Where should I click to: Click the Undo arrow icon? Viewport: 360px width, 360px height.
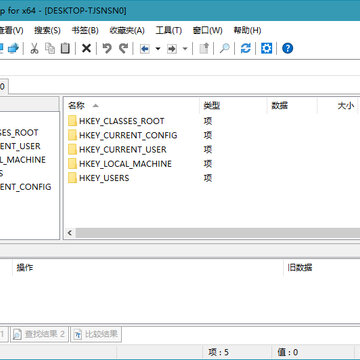click(107, 49)
